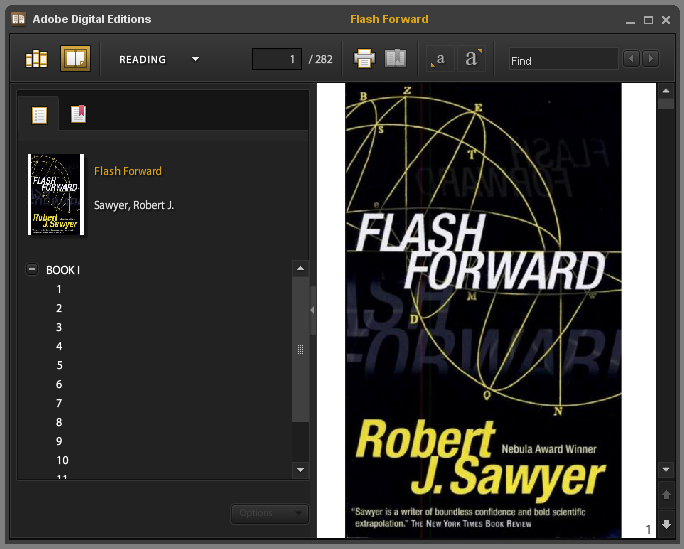Click page view scroll down arrow

[x=666, y=470]
